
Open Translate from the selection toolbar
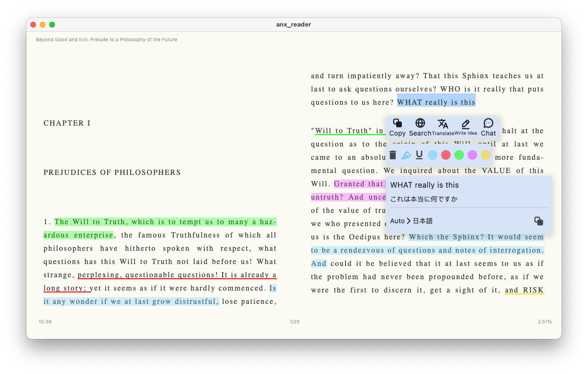pyautogui.click(x=443, y=126)
